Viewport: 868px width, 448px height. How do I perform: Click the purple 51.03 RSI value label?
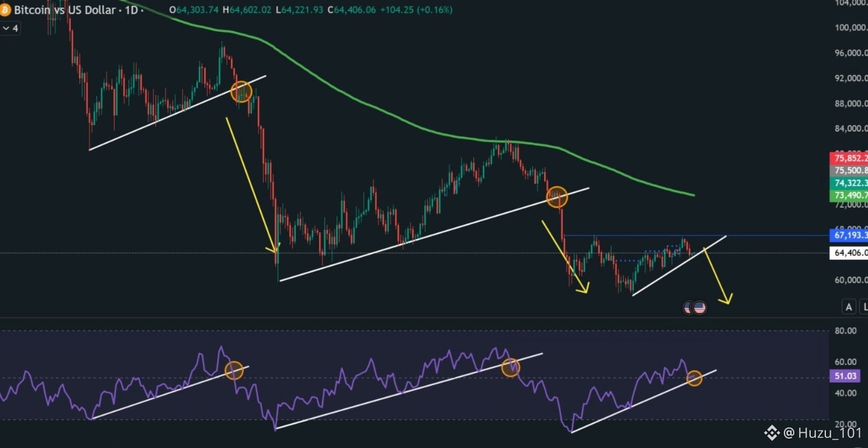[x=845, y=376]
